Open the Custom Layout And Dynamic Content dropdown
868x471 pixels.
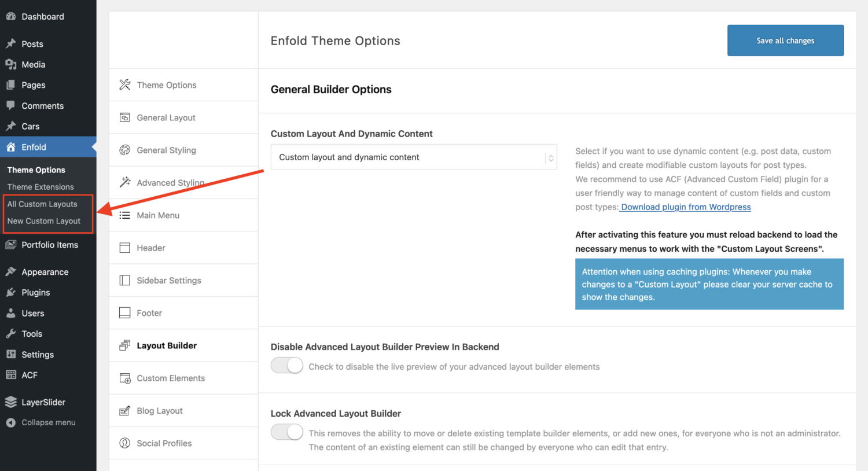[x=414, y=157]
